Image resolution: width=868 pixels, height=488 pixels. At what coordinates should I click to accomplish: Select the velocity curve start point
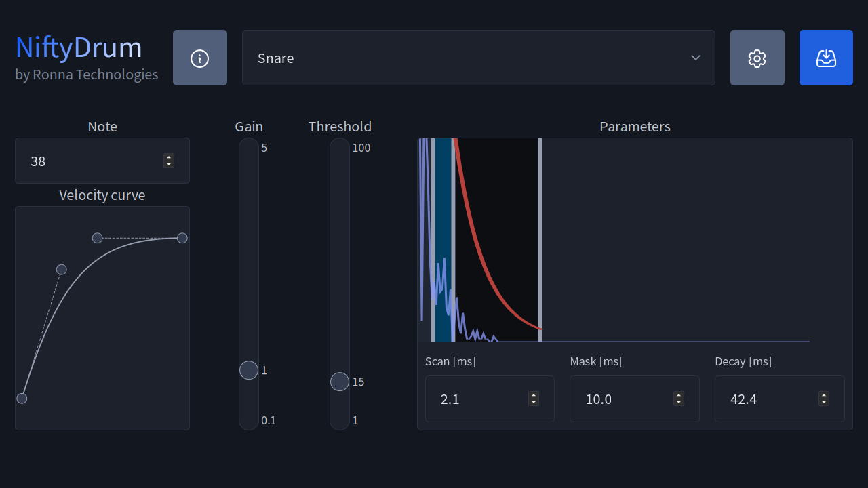[x=22, y=398]
